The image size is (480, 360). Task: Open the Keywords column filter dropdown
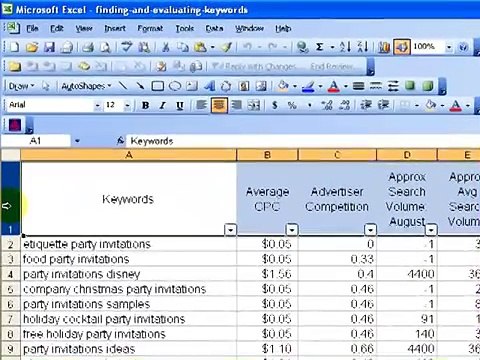(230, 230)
